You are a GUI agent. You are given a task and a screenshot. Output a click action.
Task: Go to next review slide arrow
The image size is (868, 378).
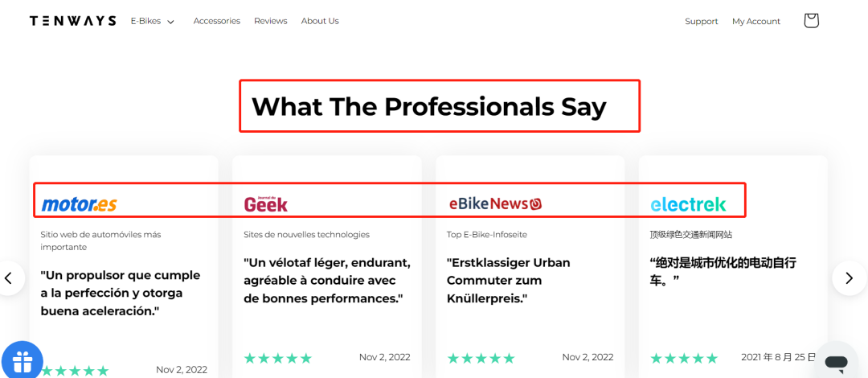[849, 277]
